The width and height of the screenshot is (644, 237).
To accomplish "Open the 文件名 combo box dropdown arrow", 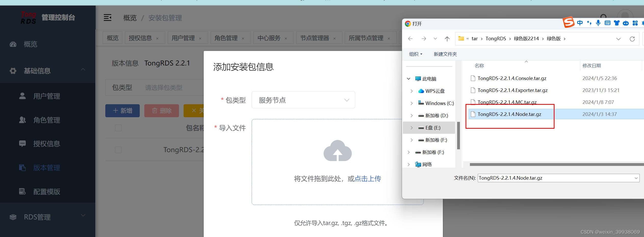I will pyautogui.click(x=636, y=178).
